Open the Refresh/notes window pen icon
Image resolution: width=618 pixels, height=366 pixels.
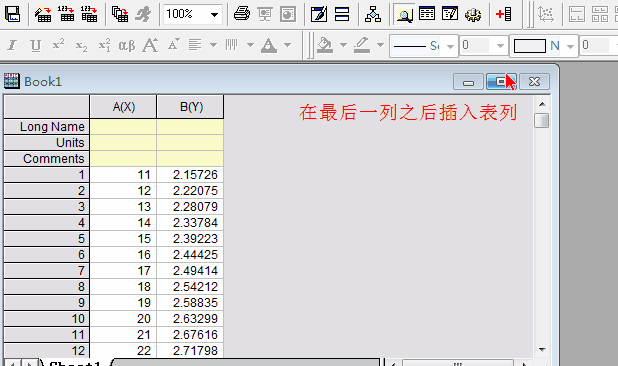[318, 14]
